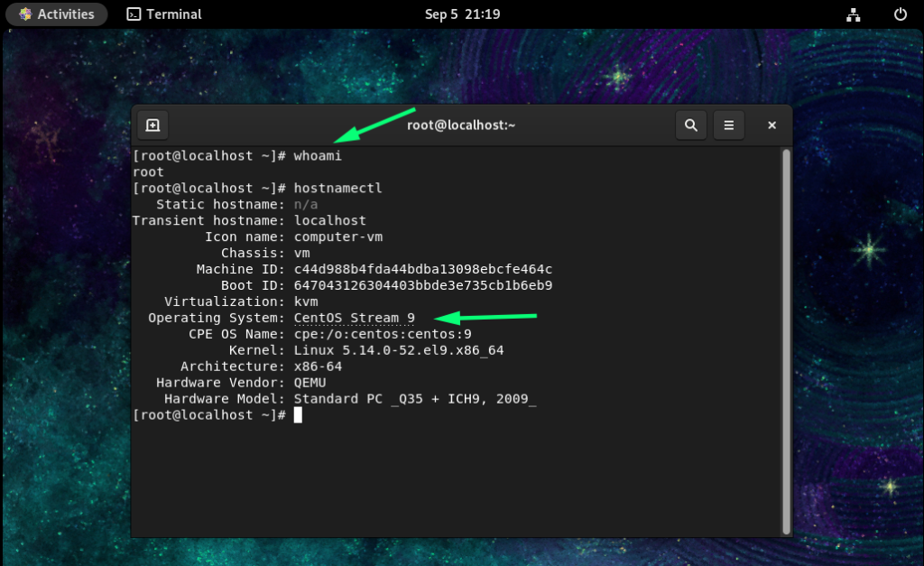Click the cursor at the last prompt
Image resolution: width=924 pixels, height=566 pixels.
click(x=298, y=415)
